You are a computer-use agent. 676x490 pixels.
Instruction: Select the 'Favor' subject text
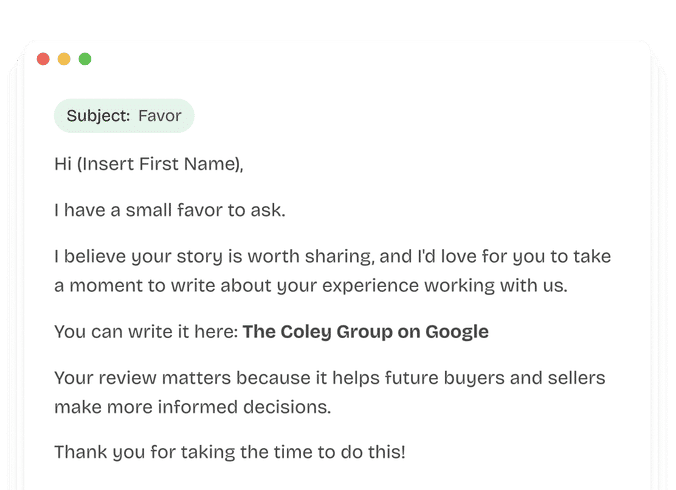pyautogui.click(x=160, y=116)
